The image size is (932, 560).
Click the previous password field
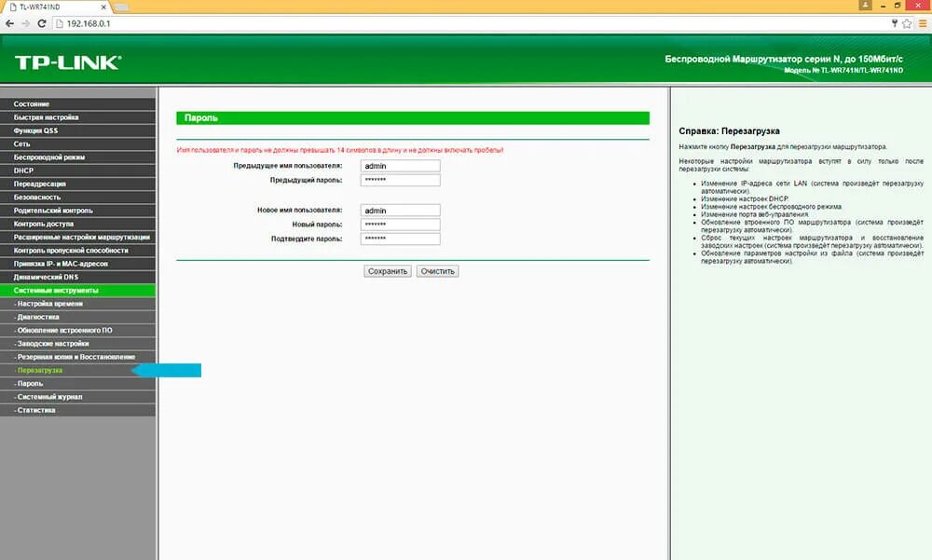click(x=400, y=180)
